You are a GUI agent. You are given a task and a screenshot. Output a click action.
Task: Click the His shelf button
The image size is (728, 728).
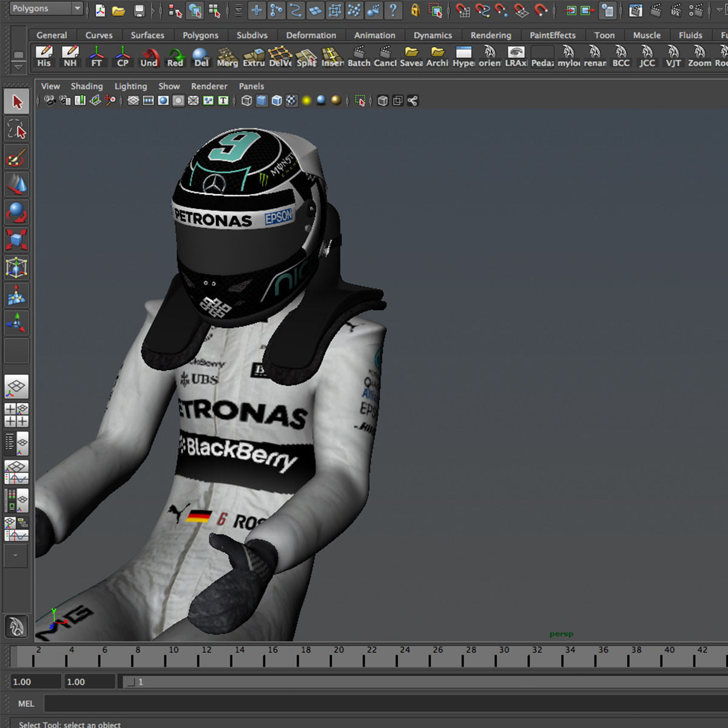point(44,56)
